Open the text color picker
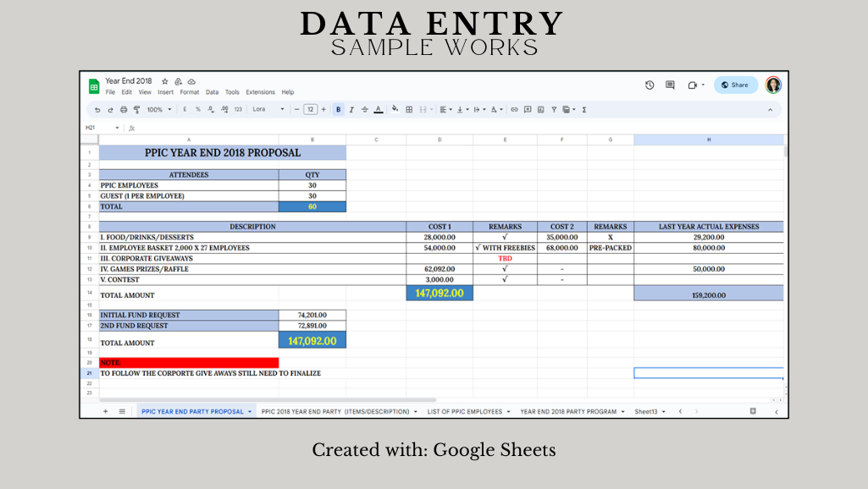Viewport: 868px width, 489px height. pyautogui.click(x=378, y=109)
